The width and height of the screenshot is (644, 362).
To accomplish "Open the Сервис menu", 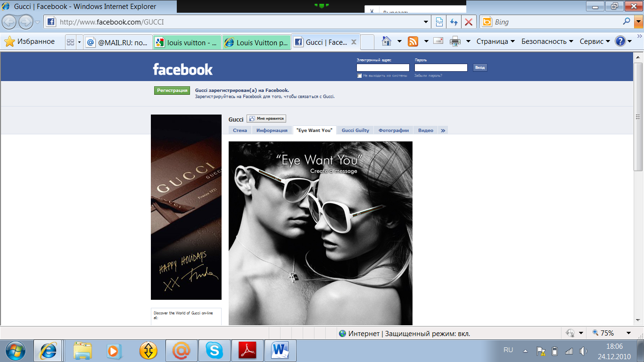I will (x=595, y=41).
